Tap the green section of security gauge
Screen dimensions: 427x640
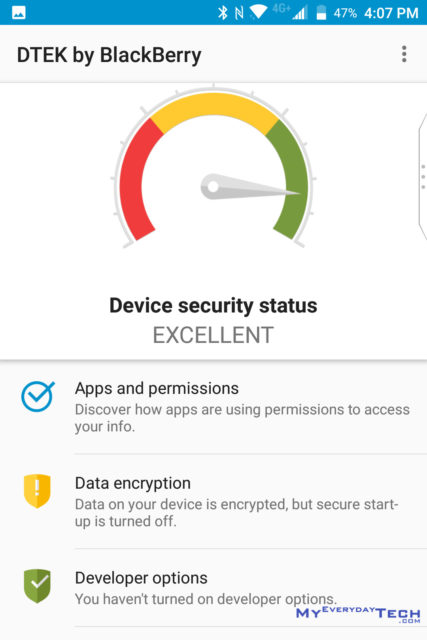coord(290,179)
